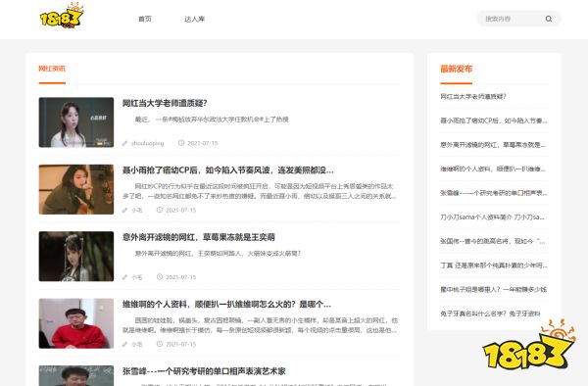The width and height of the screenshot is (588, 386).
Task: Click pencil author icon in 维维啊 article row
Action: click(x=124, y=345)
